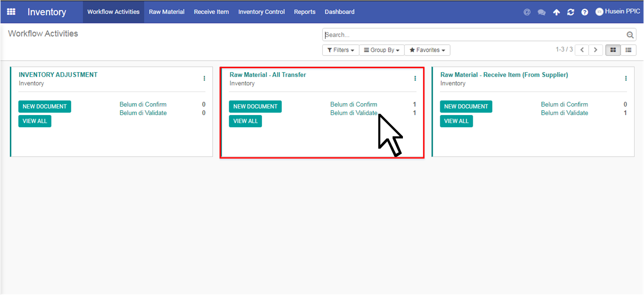Click NEW DOCUMENT in Inventory Adjustment card

click(45, 107)
